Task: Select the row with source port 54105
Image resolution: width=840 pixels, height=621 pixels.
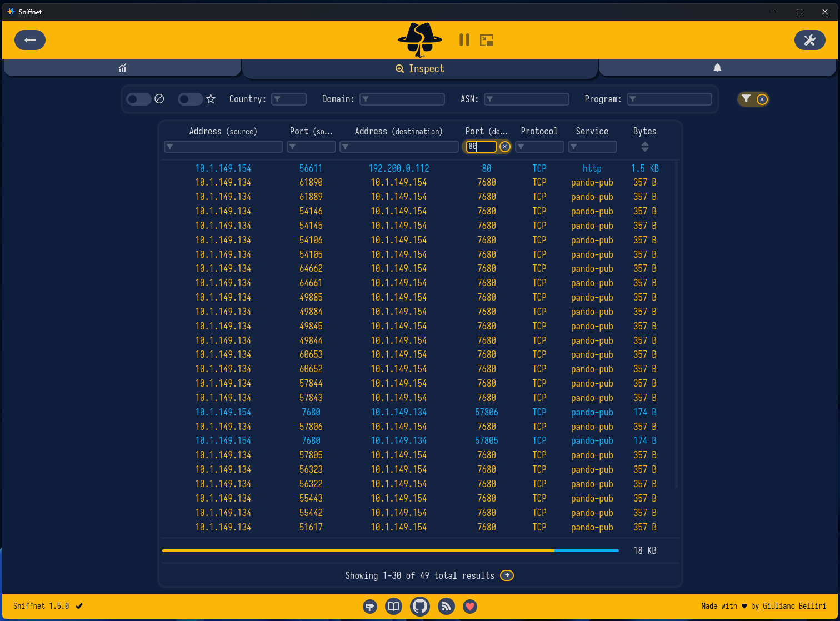Action: pyautogui.click(x=419, y=254)
